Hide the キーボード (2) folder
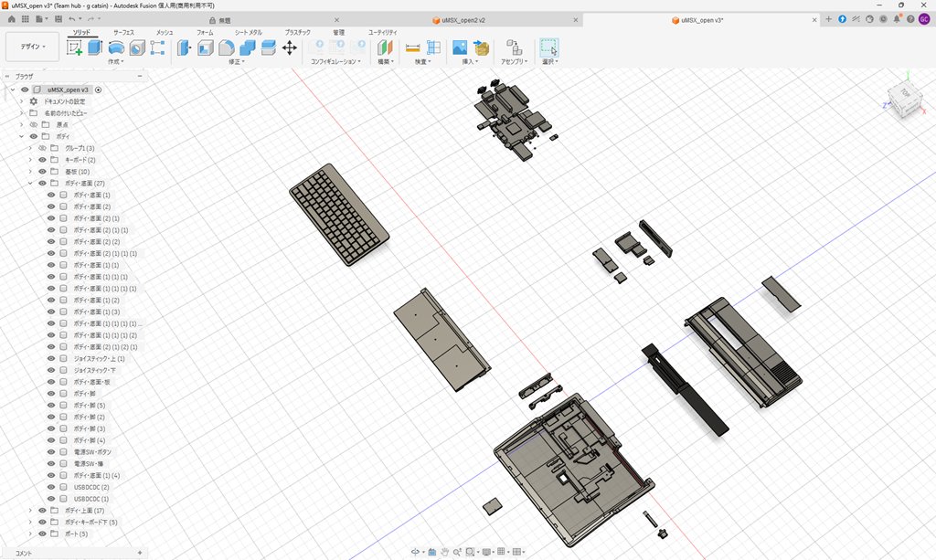936x560 pixels. click(x=42, y=160)
